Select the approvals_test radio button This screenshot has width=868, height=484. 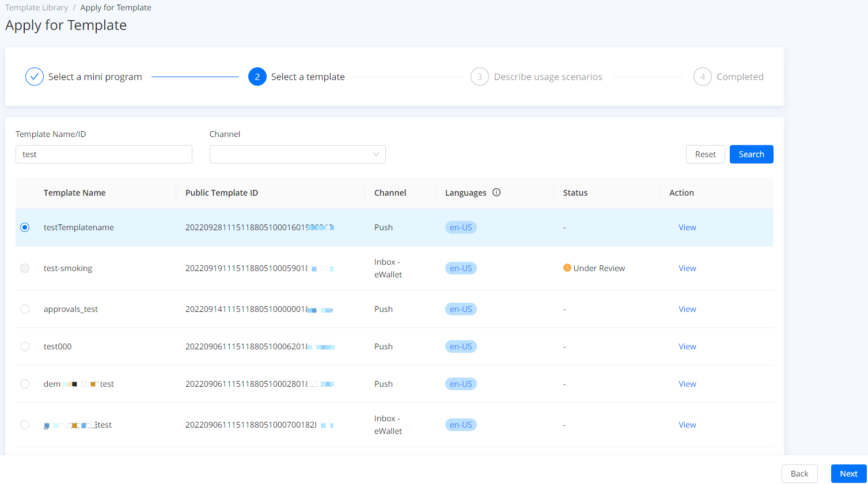tap(25, 309)
